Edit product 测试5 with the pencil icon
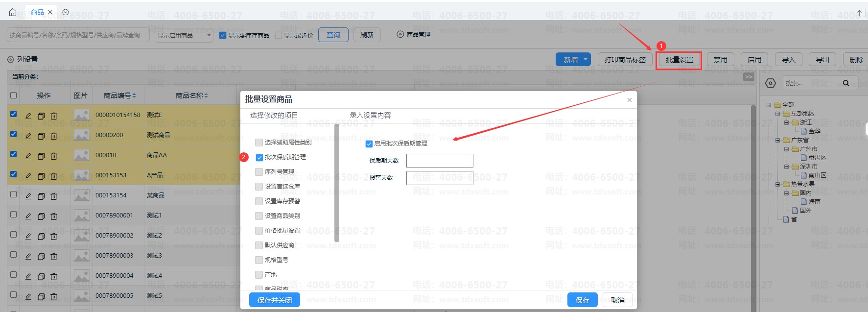Screen dimensions: 868x312 click(x=28, y=296)
